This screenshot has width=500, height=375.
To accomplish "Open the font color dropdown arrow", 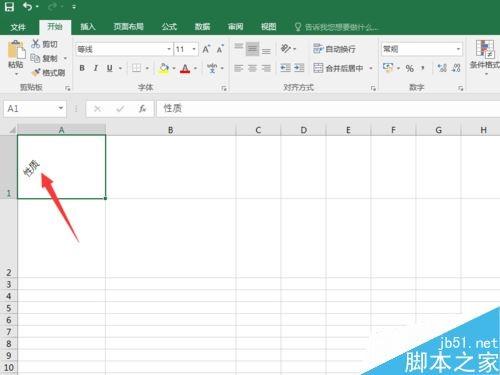I will coord(196,68).
